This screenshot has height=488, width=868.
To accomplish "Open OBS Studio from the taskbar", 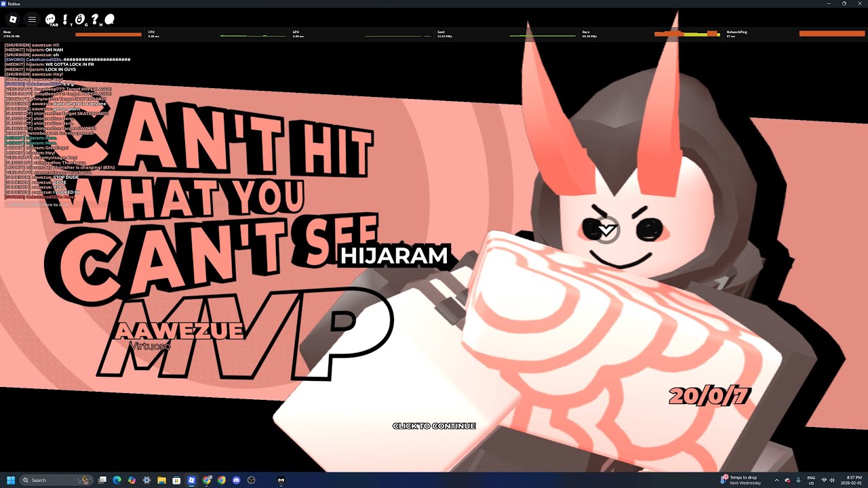I will pos(252,480).
